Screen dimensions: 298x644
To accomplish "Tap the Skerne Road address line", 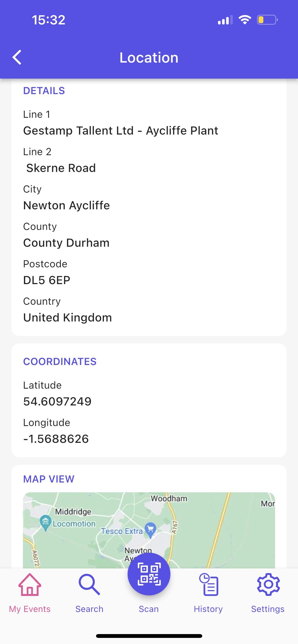I will (61, 168).
